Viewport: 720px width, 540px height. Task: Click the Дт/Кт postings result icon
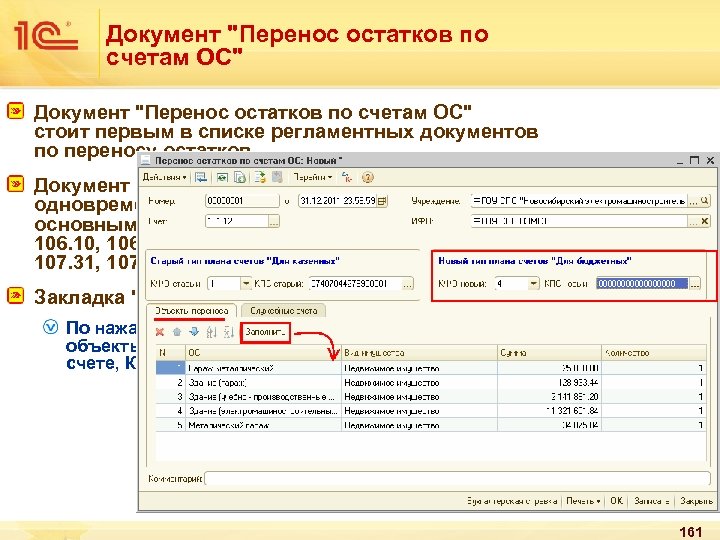click(347, 177)
